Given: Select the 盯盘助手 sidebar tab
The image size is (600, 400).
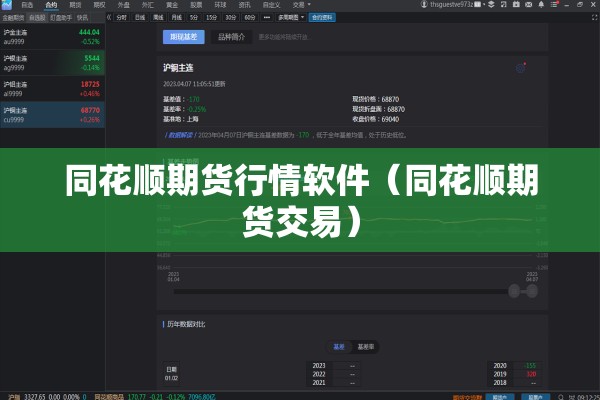Looking at the screenshot, I should 61,18.
